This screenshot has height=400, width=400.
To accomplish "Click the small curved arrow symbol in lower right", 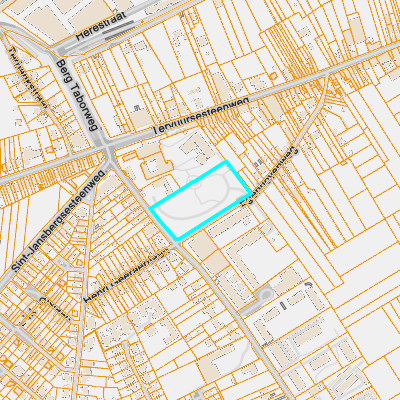I will (x=308, y=284).
